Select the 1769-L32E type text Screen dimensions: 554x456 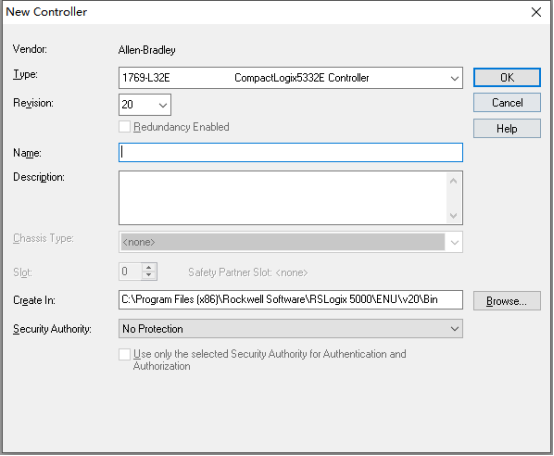[x=146, y=78]
